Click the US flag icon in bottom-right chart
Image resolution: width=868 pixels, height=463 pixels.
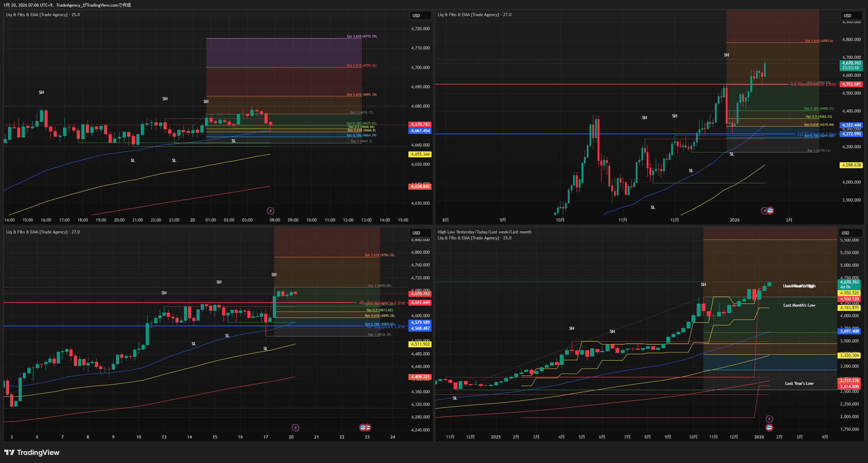pos(769,427)
